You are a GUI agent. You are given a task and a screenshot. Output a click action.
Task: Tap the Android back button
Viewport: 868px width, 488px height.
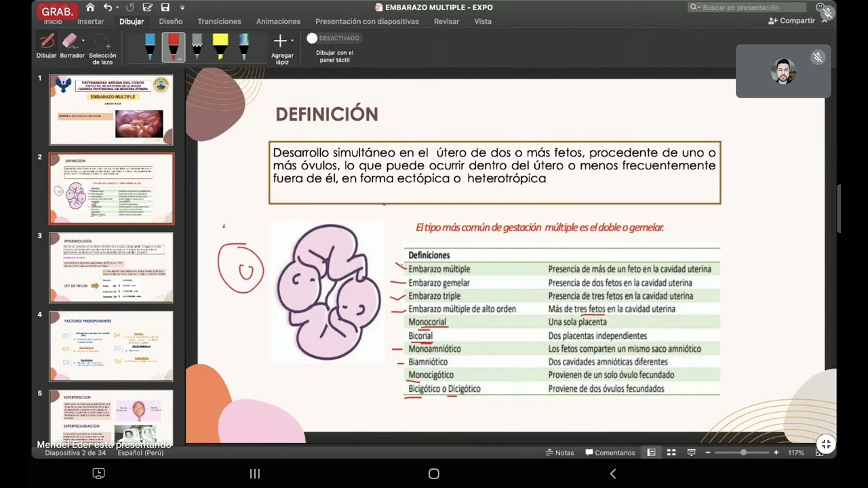coord(613,474)
